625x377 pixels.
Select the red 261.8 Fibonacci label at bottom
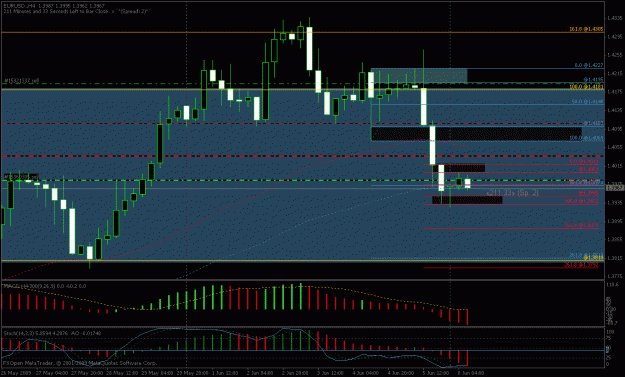(x=581, y=265)
